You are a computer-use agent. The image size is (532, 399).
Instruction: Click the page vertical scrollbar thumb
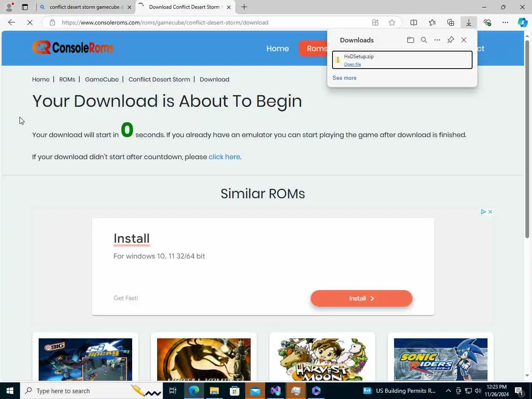tap(527, 139)
